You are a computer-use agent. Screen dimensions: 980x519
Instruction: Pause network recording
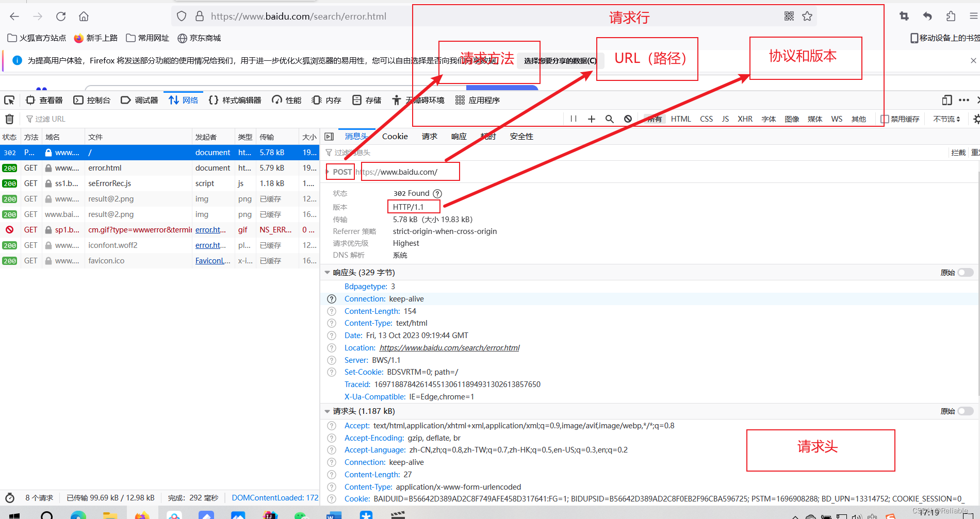click(x=574, y=119)
